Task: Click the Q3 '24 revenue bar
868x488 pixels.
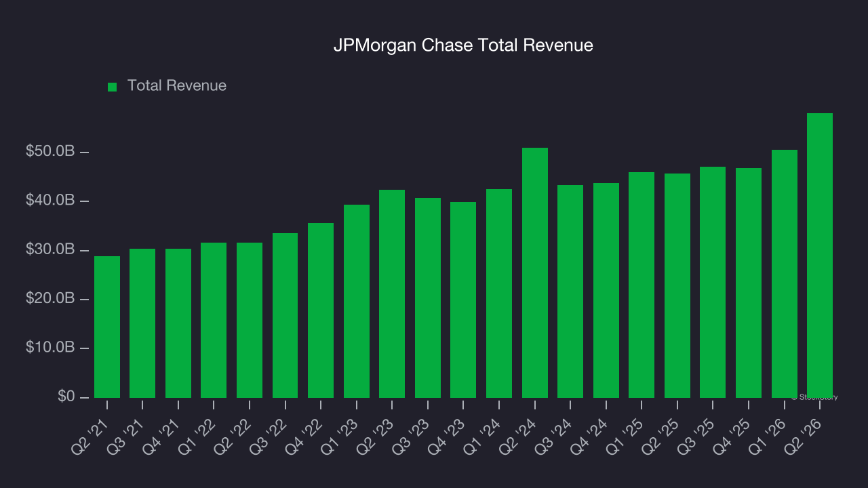Action: 570,291
